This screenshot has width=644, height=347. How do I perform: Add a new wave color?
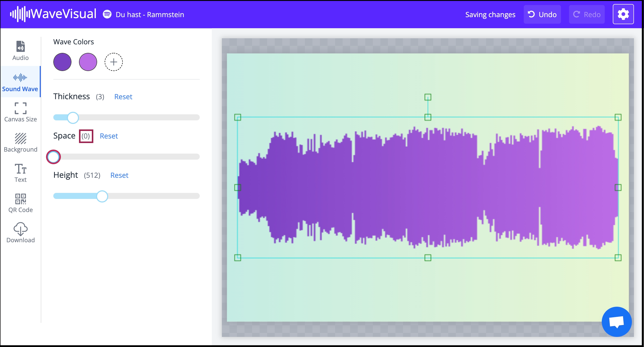[113, 62]
